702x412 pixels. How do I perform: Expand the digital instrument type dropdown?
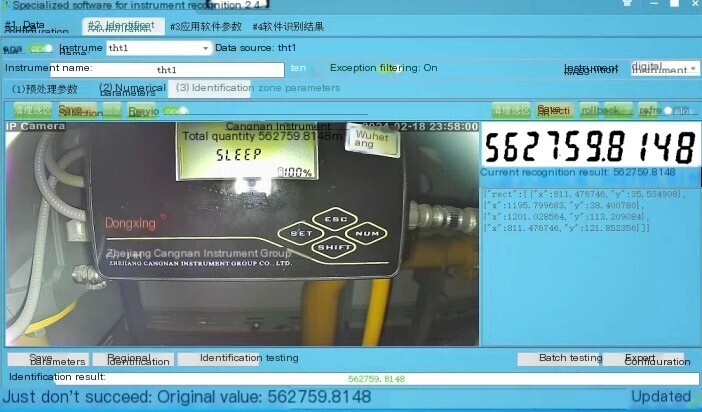coord(665,69)
